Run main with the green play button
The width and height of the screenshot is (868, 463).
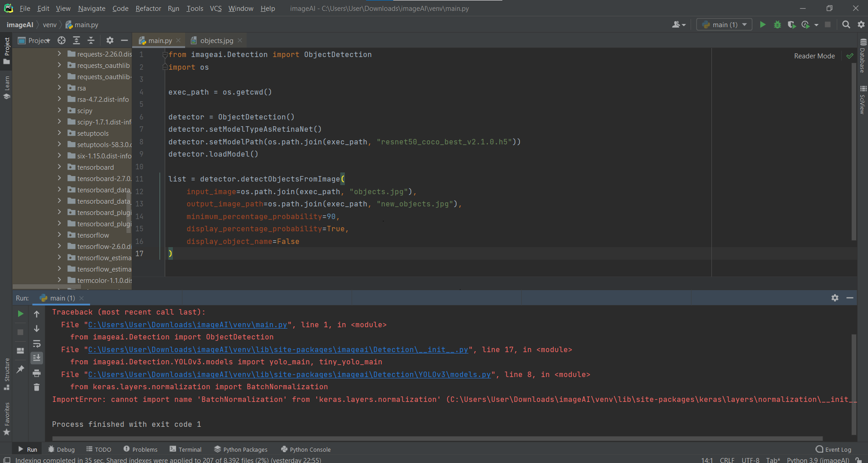pyautogui.click(x=763, y=24)
